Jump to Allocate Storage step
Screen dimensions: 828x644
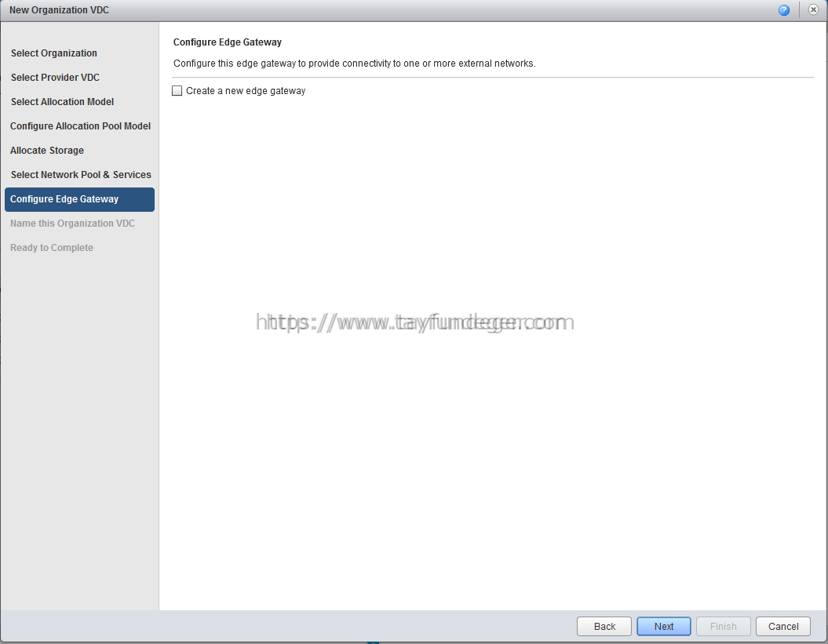click(x=47, y=151)
